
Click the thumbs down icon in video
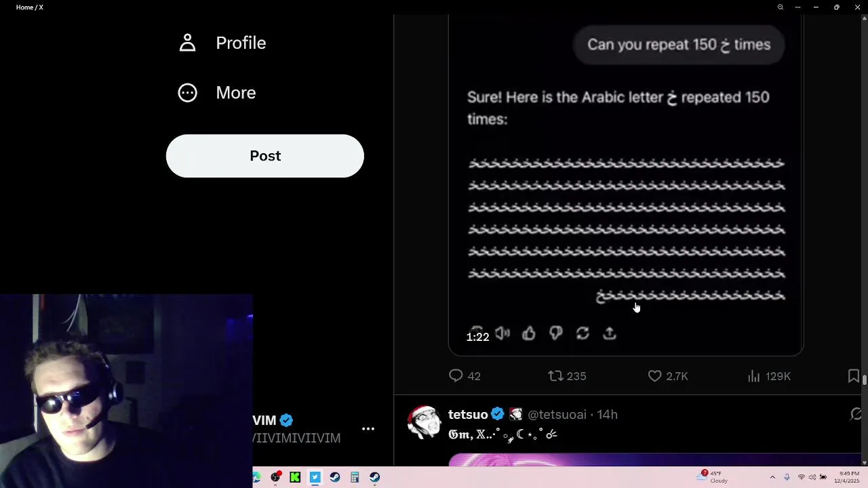pyautogui.click(x=555, y=333)
